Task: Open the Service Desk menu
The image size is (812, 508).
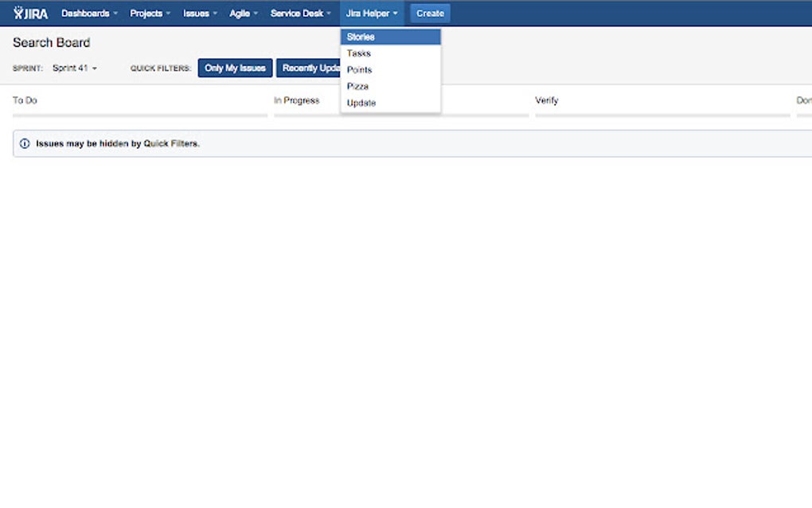Action: coord(298,13)
